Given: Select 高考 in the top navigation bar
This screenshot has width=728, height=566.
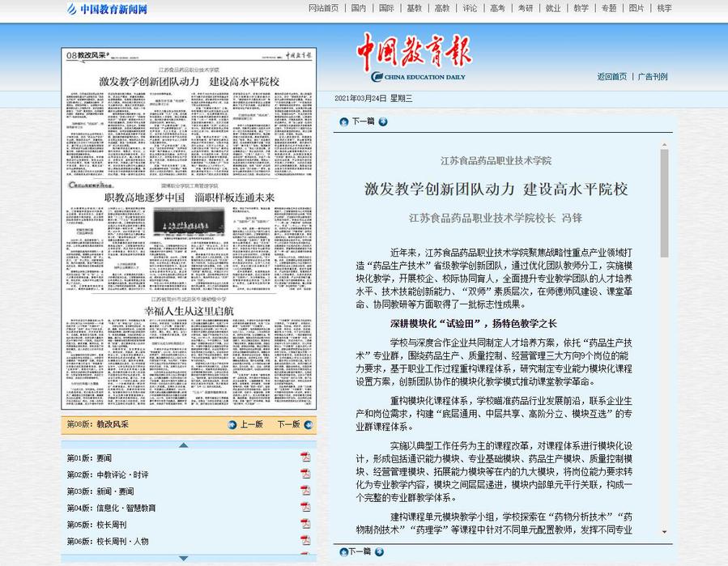Looking at the screenshot, I should (x=496, y=8).
